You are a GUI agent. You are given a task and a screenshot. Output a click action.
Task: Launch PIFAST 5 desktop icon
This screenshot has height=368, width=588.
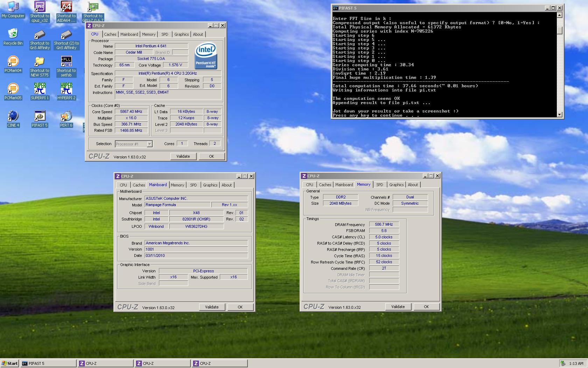coord(40,119)
